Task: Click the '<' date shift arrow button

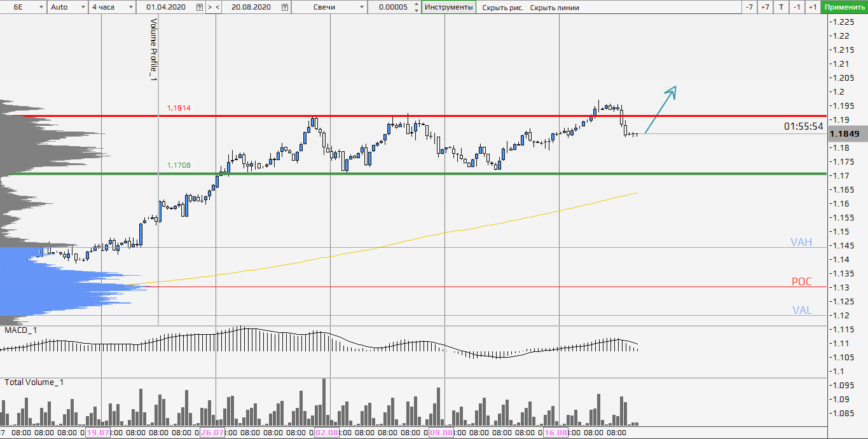Action: (217, 7)
